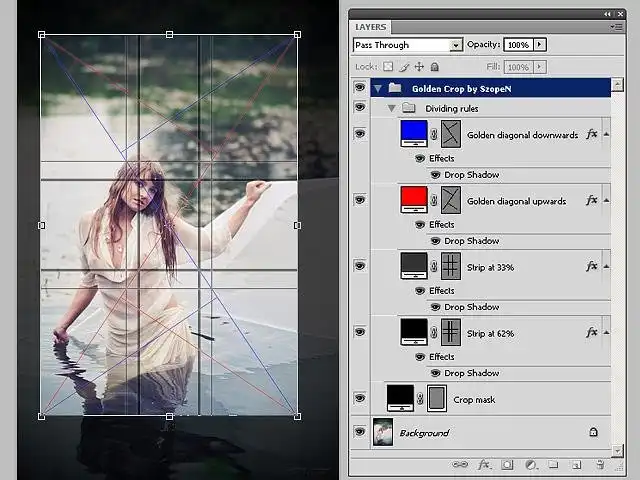Collapse effects of Golden diagonal downwards

[607, 134]
